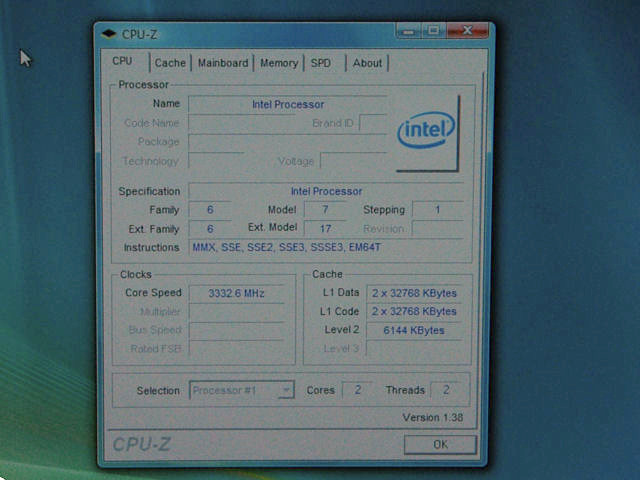Click the empty Bus Speed field
640x480 pixels.
(x=236, y=331)
